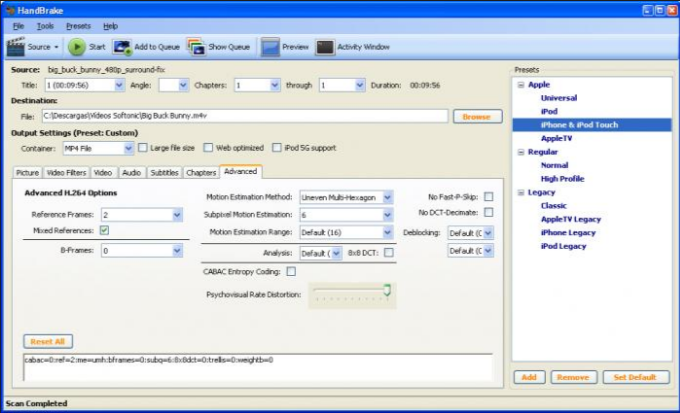Screen dimensions: 680x413
Task: Click the Set Default button
Action: tap(635, 377)
